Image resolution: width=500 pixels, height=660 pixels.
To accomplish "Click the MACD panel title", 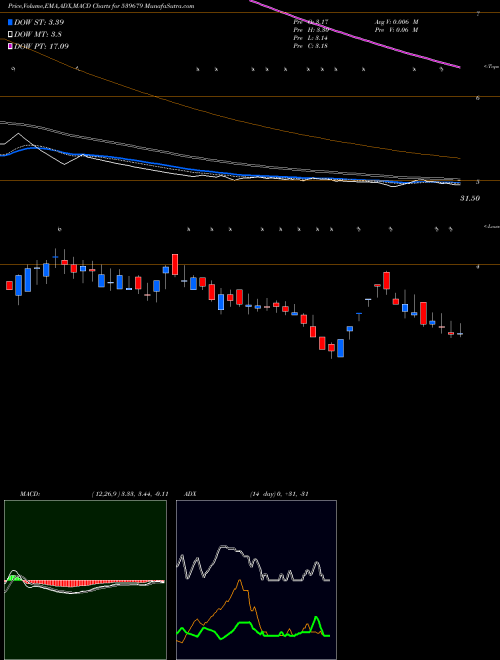I will (x=30, y=494).
